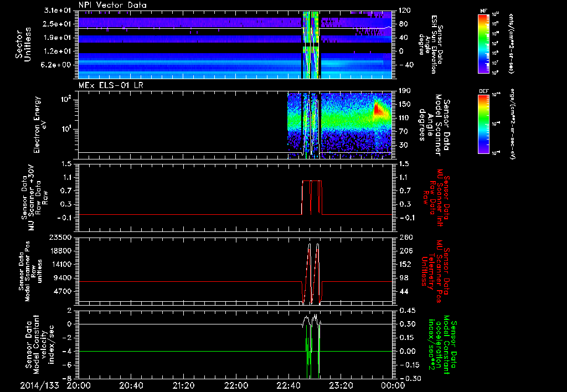Image resolution: width=567 pixels, height=392 pixels.
Task: Click the 18800 scanner position tick value
Action: point(60,251)
